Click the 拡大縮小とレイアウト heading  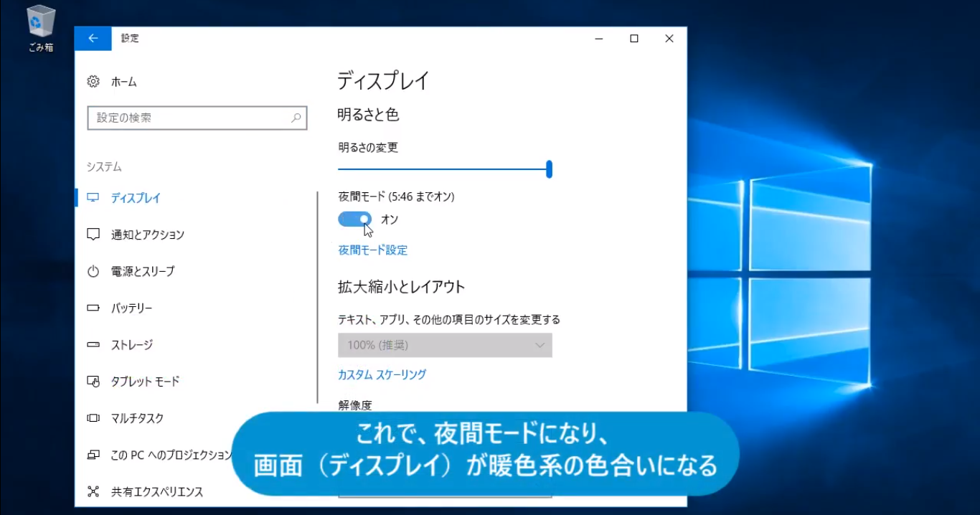[x=402, y=287]
